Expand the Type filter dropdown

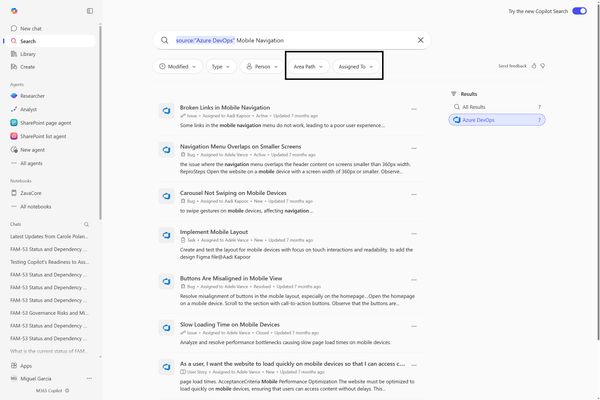click(x=221, y=67)
